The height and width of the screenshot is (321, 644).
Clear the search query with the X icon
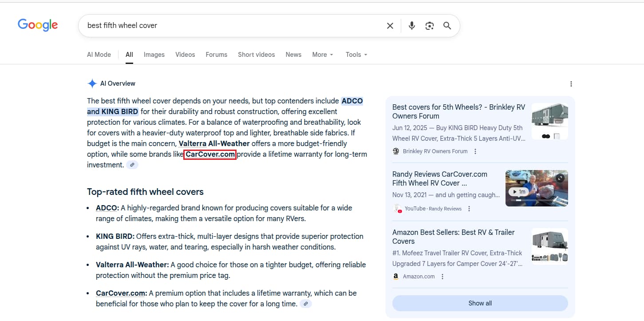click(x=390, y=25)
